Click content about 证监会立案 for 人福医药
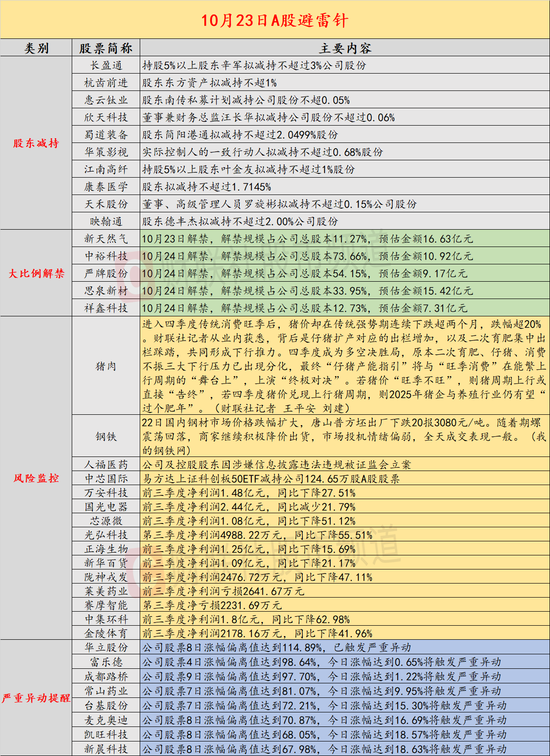550x756 pixels. click(277, 464)
